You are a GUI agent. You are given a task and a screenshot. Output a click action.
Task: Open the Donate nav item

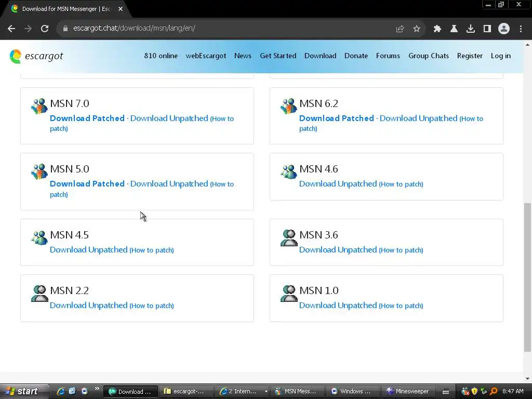click(356, 56)
